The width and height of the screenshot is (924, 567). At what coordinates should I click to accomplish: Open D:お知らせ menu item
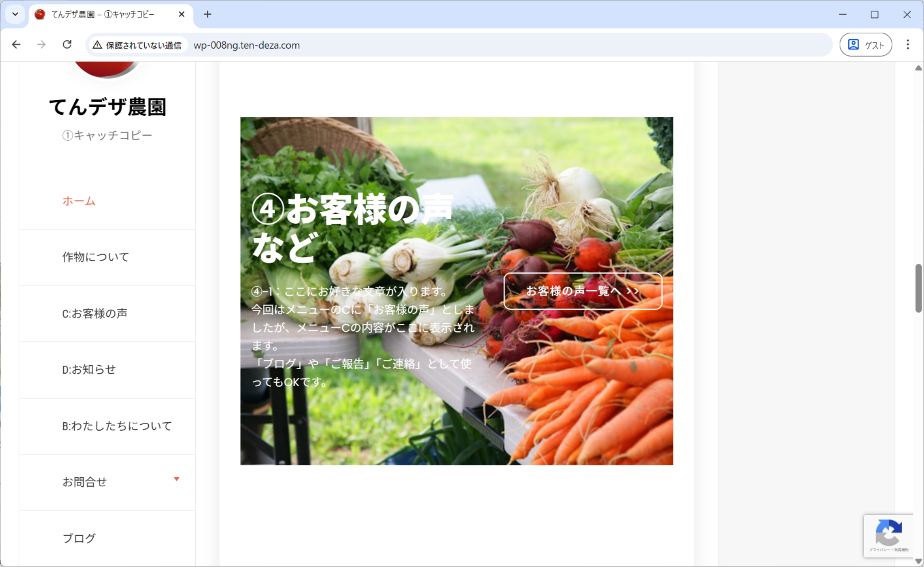coord(89,370)
